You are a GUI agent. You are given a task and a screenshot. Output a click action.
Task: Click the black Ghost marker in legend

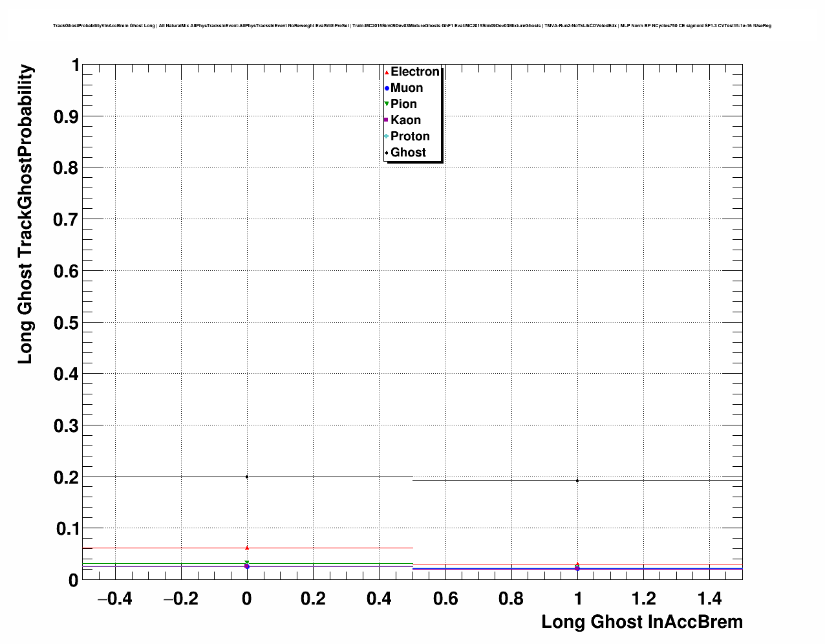tap(387, 153)
